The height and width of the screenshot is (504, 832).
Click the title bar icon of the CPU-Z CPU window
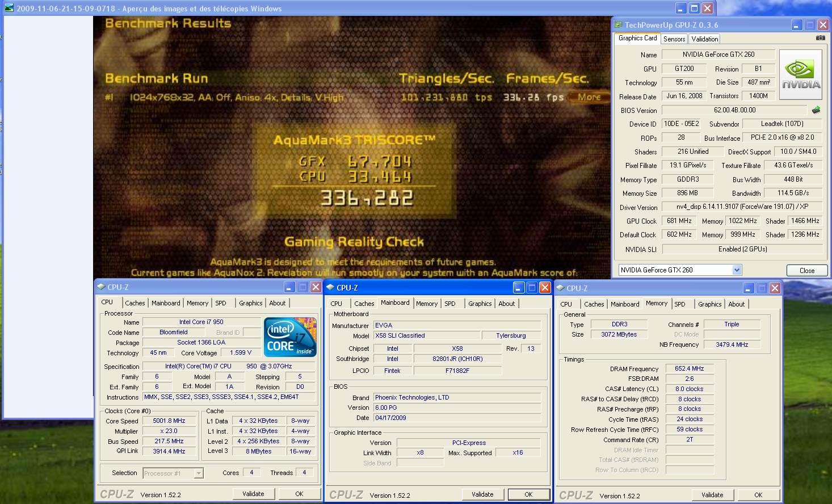click(x=101, y=287)
